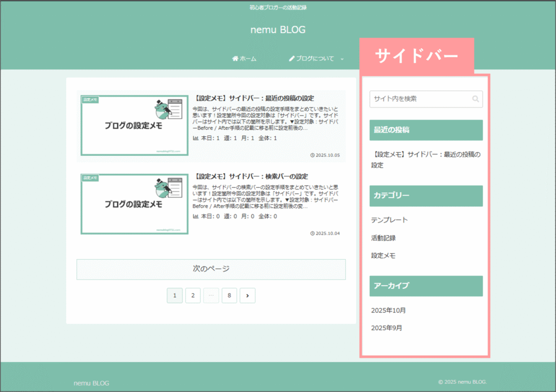This screenshot has width=556, height=392.
Task: Jump to page 8 in pagination
Action: (x=229, y=295)
